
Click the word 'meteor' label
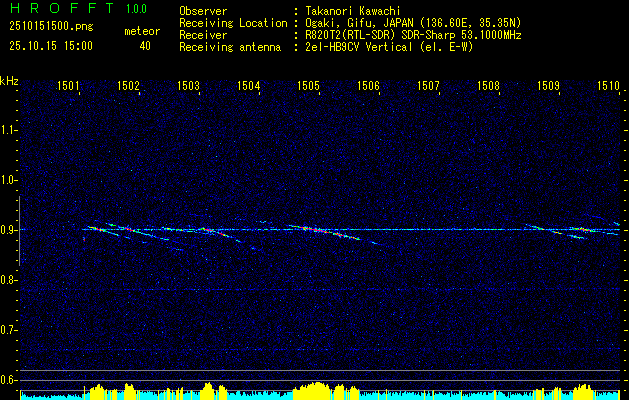coord(142,31)
